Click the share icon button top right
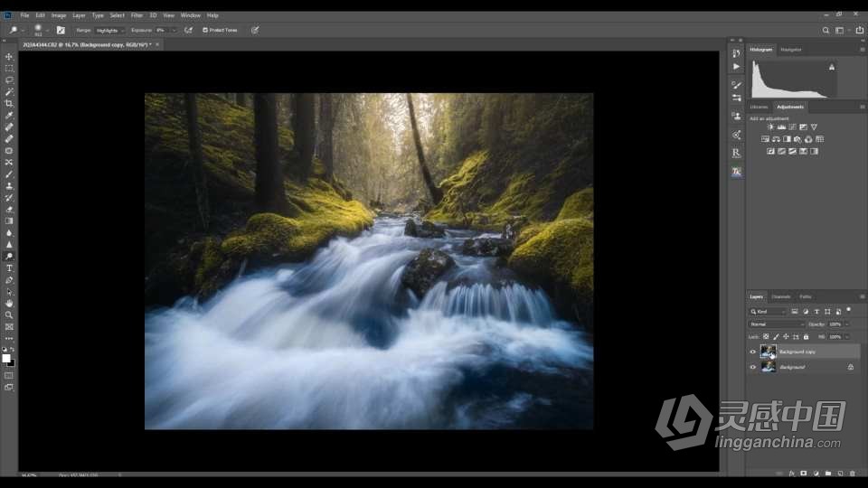 (x=859, y=31)
